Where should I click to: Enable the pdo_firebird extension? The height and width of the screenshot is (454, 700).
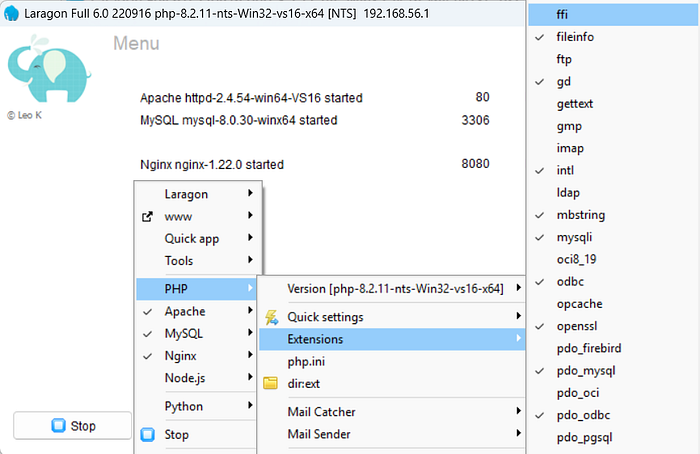(613, 348)
